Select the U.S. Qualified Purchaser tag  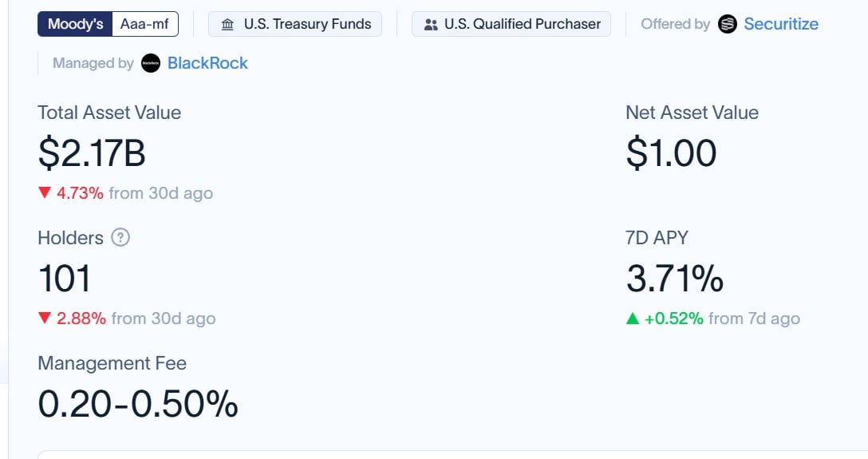511,25
